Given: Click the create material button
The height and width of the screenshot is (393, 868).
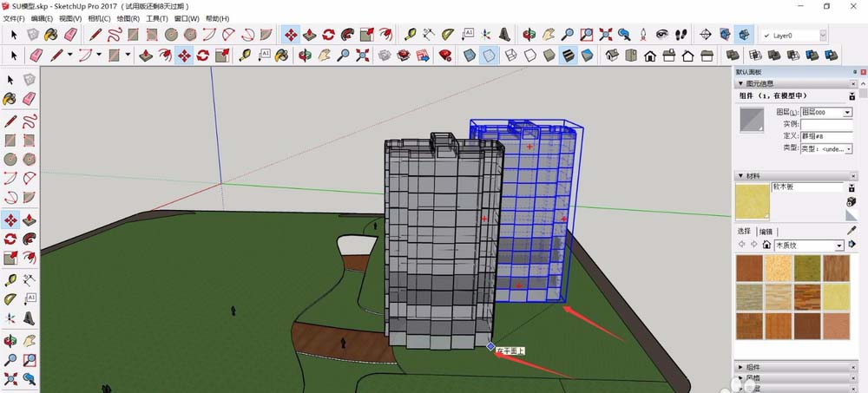Looking at the screenshot, I should (x=852, y=201).
